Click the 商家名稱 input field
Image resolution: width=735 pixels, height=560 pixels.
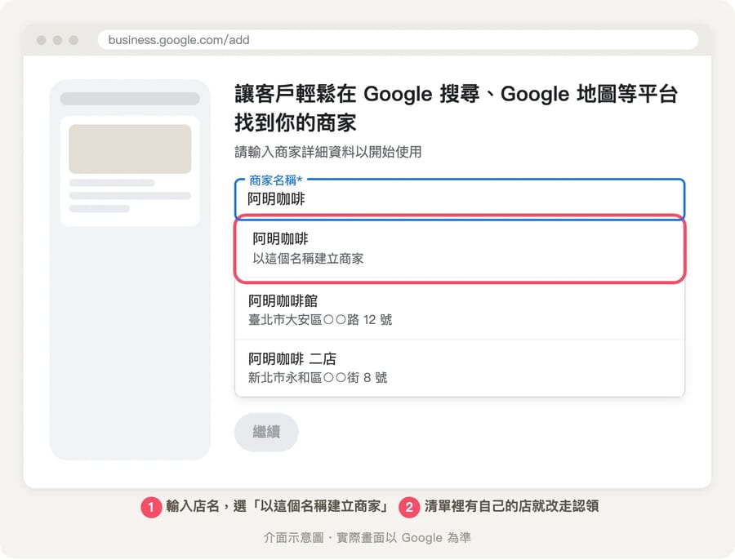tap(459, 198)
